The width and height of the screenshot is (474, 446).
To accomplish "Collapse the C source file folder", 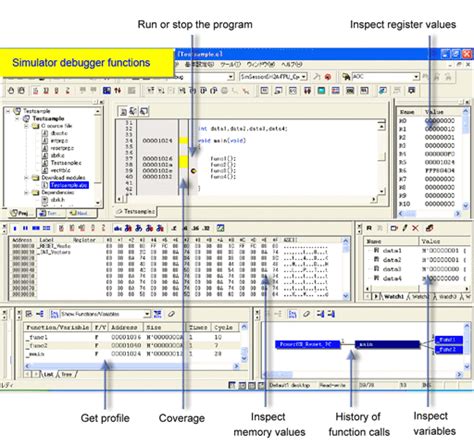I will coord(27,126).
